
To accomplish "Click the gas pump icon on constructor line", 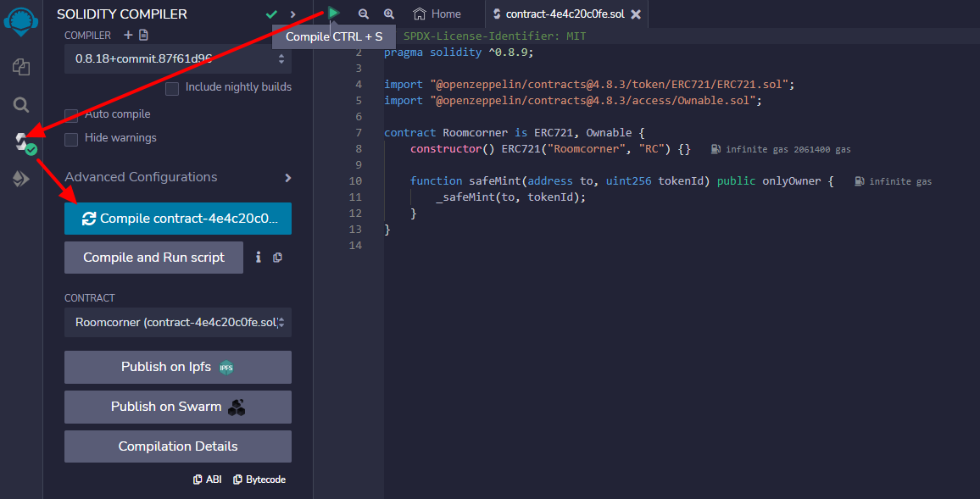I will tap(716, 149).
